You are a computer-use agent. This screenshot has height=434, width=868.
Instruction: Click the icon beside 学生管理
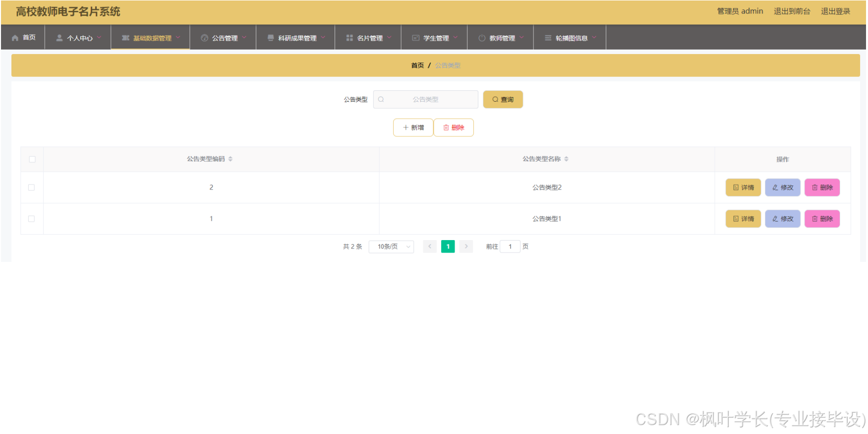(x=416, y=38)
